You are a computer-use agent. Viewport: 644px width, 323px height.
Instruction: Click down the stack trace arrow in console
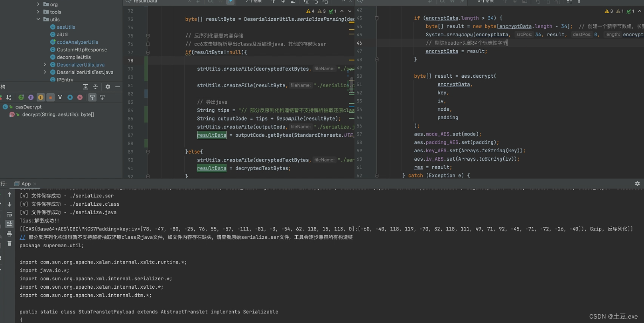point(10,204)
